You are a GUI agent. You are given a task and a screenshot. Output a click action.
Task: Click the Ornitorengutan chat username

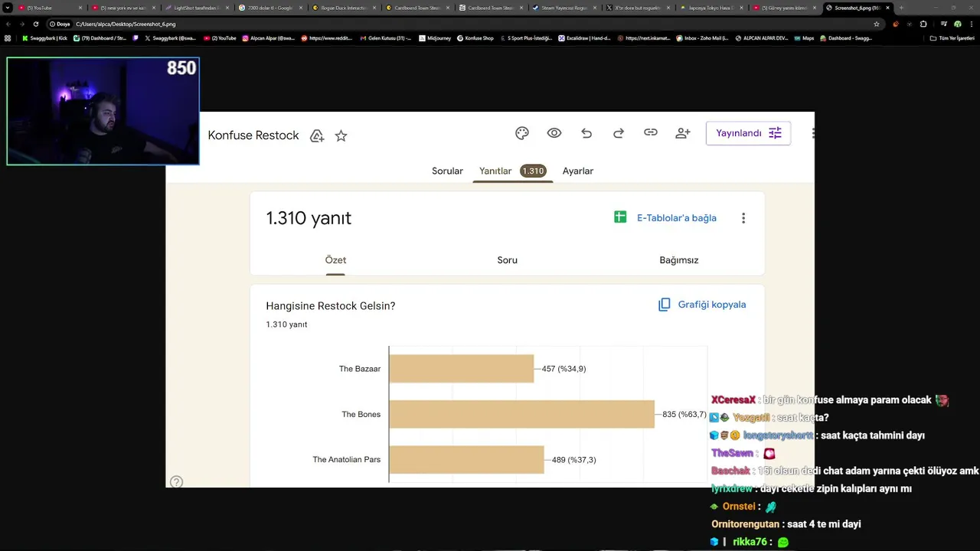pyautogui.click(x=746, y=524)
